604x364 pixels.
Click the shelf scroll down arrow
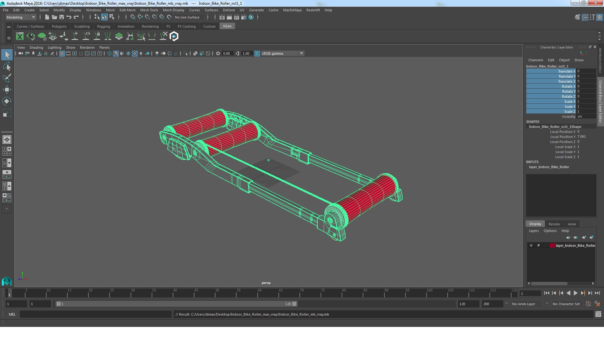tap(599, 40)
